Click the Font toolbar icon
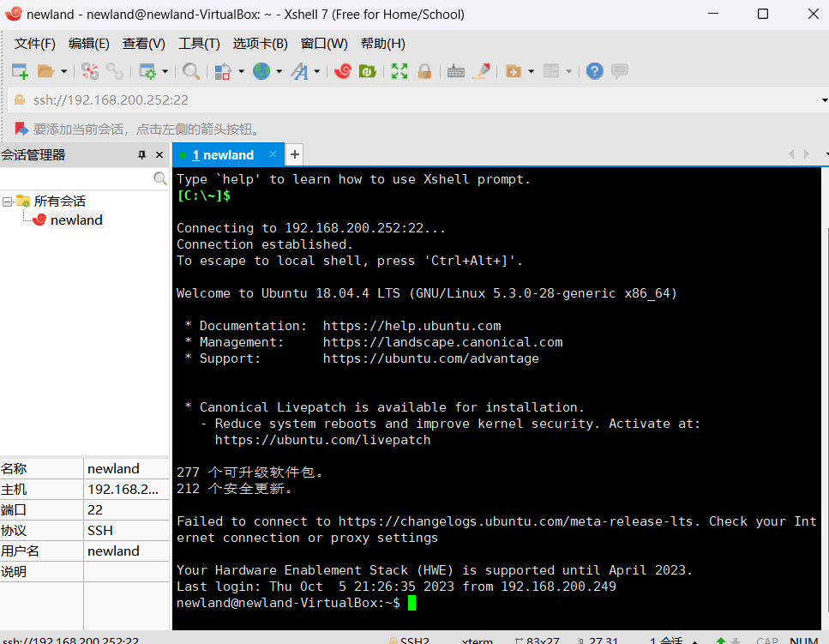The width and height of the screenshot is (829, 644). [299, 71]
